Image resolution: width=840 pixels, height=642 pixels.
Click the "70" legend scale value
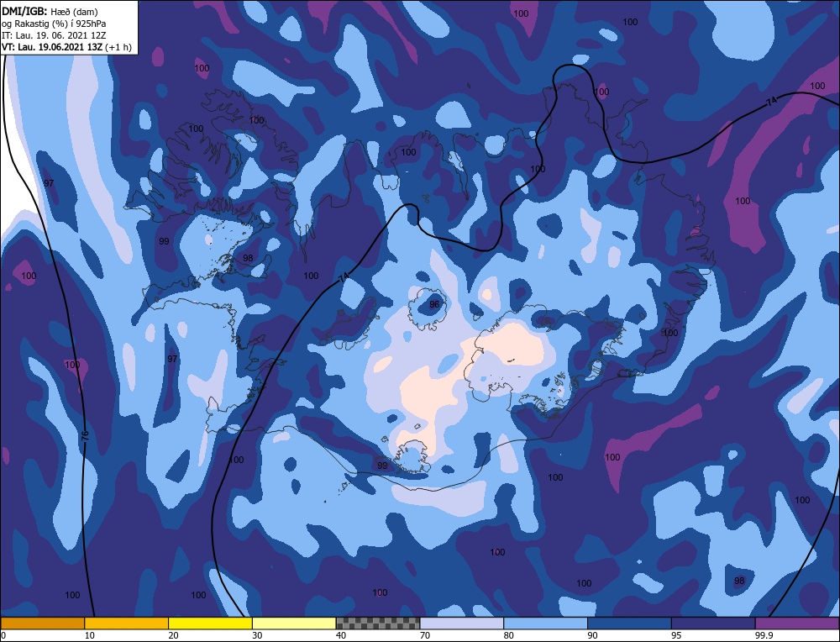click(425, 635)
